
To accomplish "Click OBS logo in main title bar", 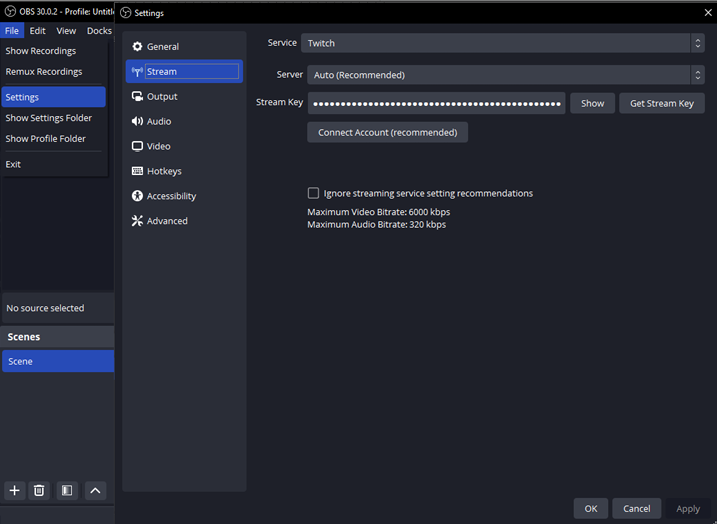I will pyautogui.click(x=10, y=11).
